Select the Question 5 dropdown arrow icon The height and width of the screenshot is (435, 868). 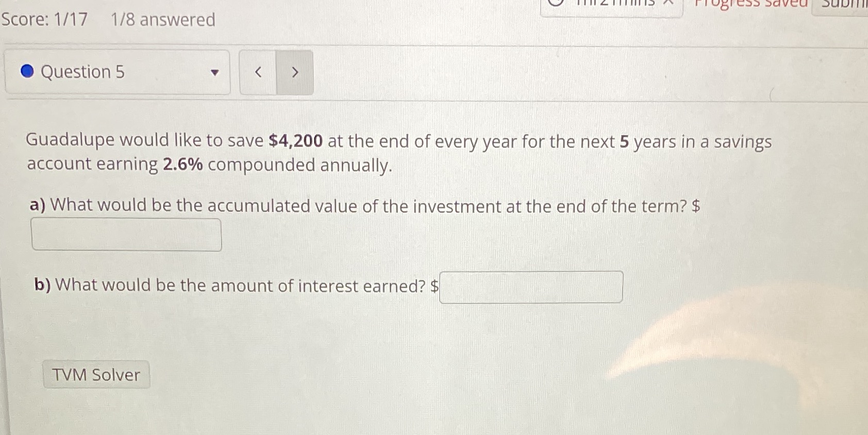tap(215, 73)
